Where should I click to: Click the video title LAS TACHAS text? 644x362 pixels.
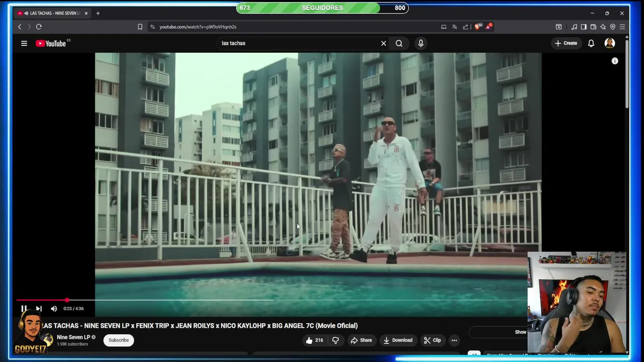tap(200, 326)
